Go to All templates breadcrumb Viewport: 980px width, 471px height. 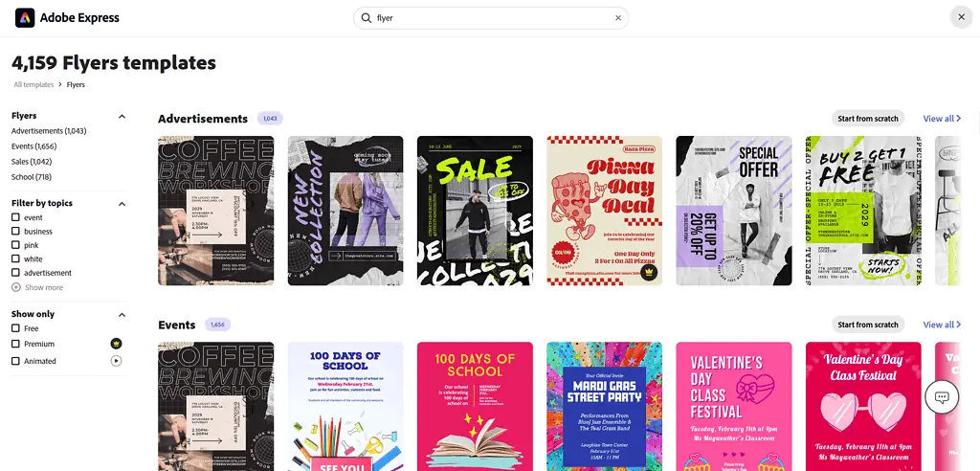tap(33, 85)
